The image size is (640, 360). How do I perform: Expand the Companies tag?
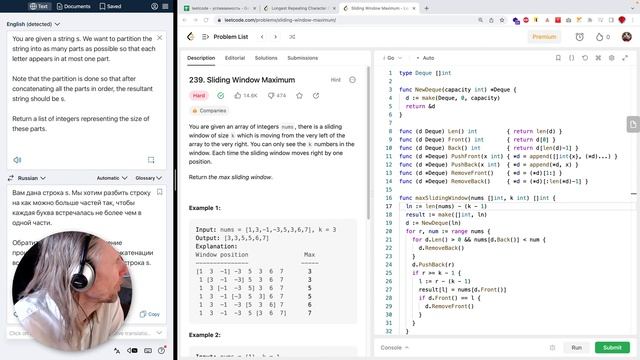(209, 111)
